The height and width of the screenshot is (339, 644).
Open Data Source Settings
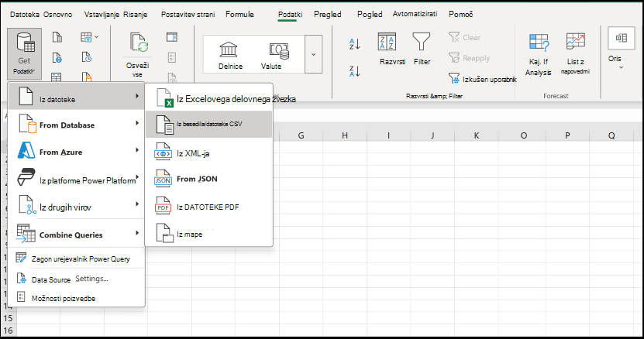(77, 279)
